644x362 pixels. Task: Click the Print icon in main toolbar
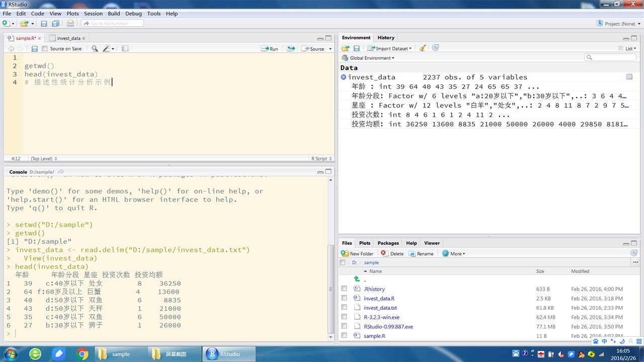[70, 23]
